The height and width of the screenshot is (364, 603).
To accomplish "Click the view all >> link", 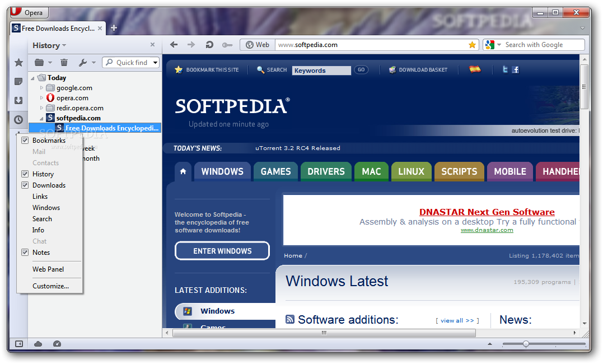I will point(457,320).
